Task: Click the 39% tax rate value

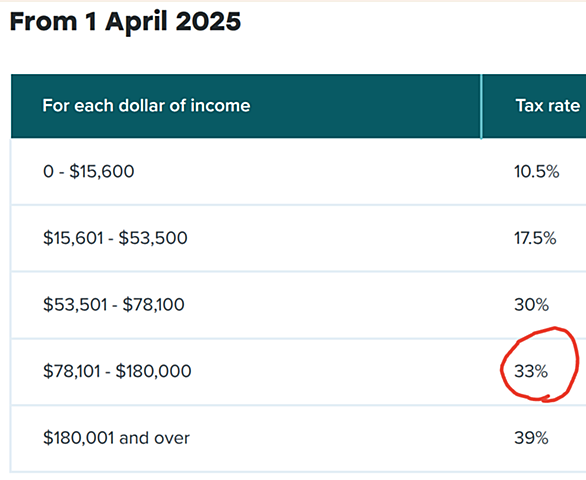Action: point(531,438)
